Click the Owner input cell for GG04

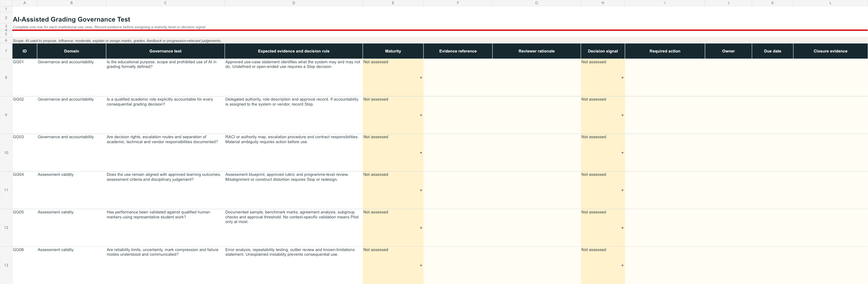tap(728, 190)
